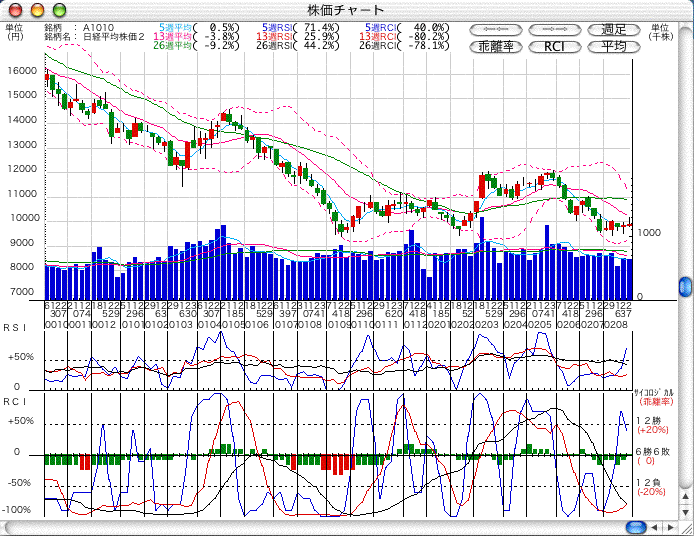The height and width of the screenshot is (536, 694).
Task: Click the 12負 scale label
Action: (648, 482)
